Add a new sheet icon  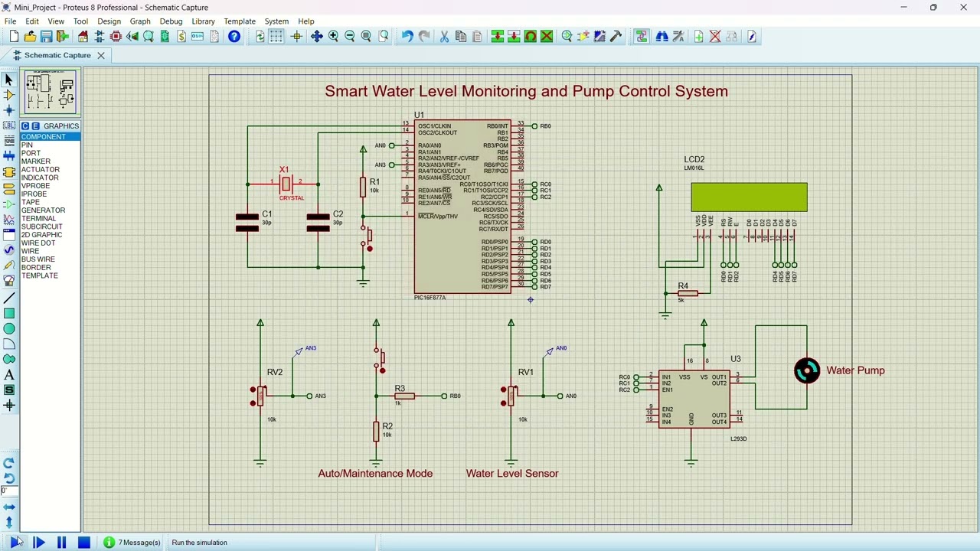pyautogui.click(x=698, y=37)
